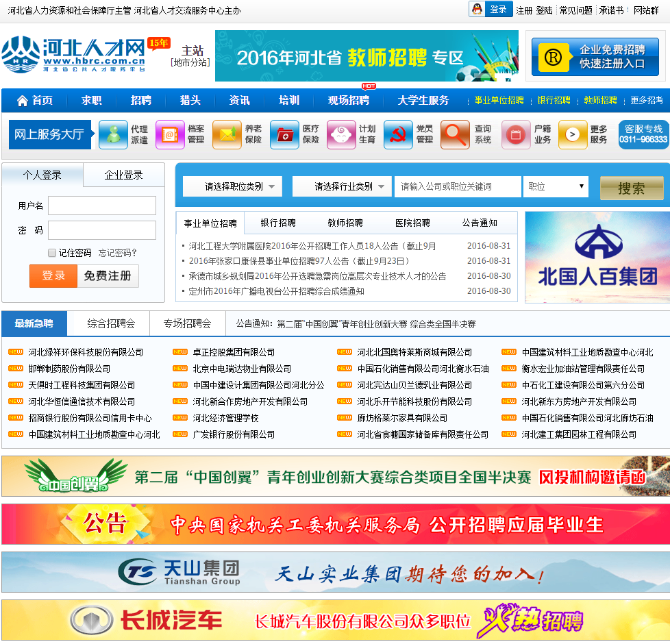670x644 pixels.
Task: Click the 免费注册 button
Action: click(x=108, y=275)
